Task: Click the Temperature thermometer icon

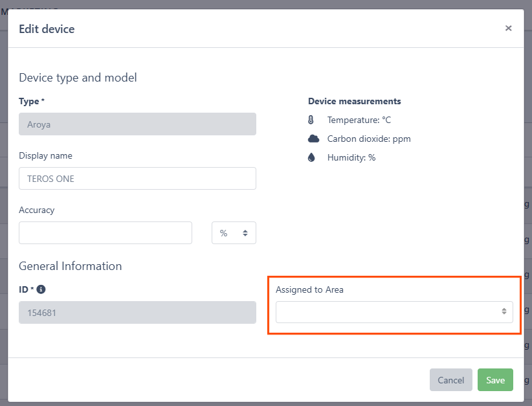Action: 311,120
